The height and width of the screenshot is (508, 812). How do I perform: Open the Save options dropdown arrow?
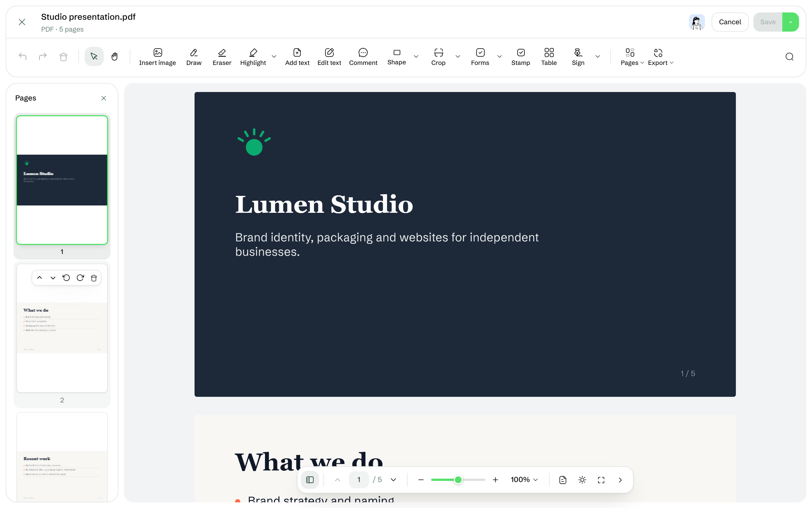[x=790, y=22]
